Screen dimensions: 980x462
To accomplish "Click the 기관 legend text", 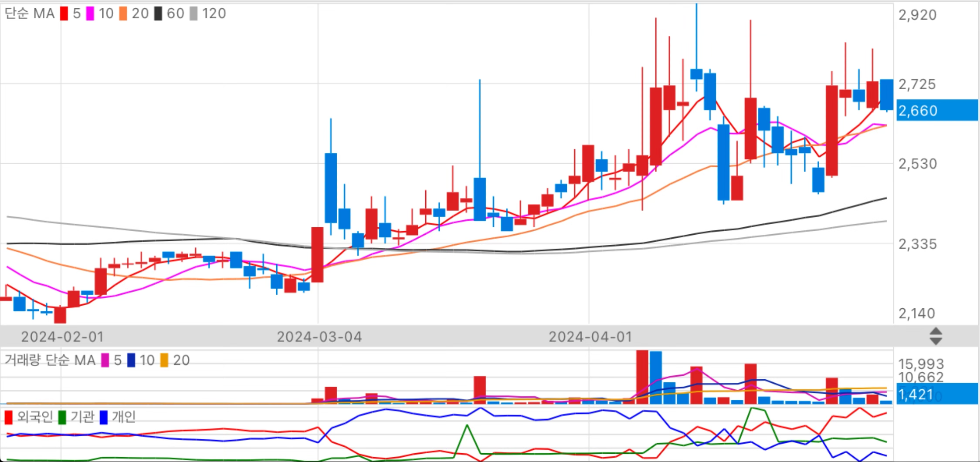I will pyautogui.click(x=82, y=417).
